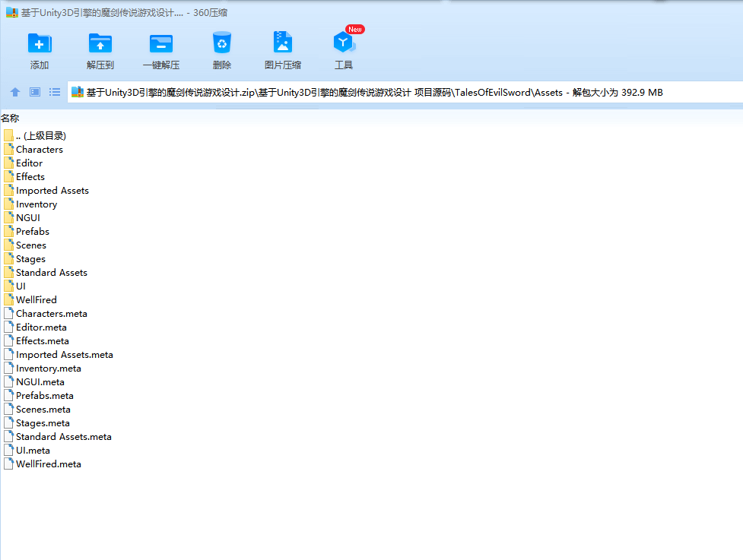This screenshot has height=560, width=743.
Task: Select the Prefabs folder icon
Action: click(x=8, y=232)
